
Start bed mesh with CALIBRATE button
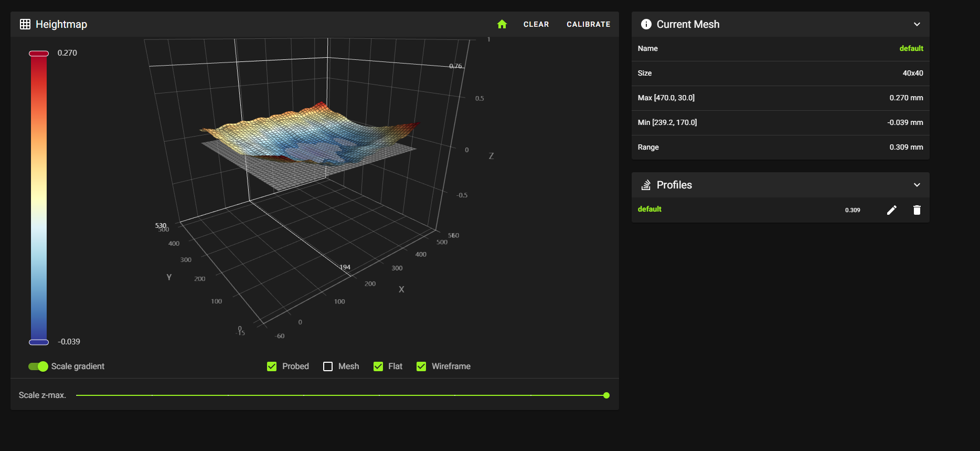[x=588, y=24]
